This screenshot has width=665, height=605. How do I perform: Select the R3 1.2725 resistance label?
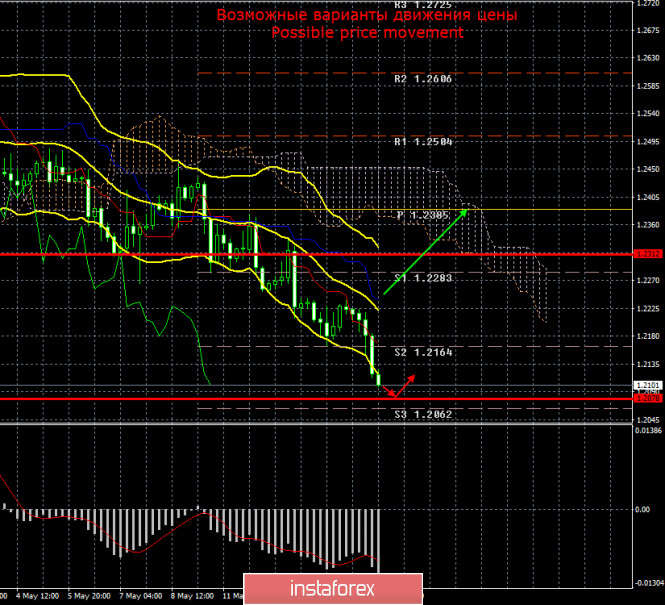pyautogui.click(x=423, y=5)
